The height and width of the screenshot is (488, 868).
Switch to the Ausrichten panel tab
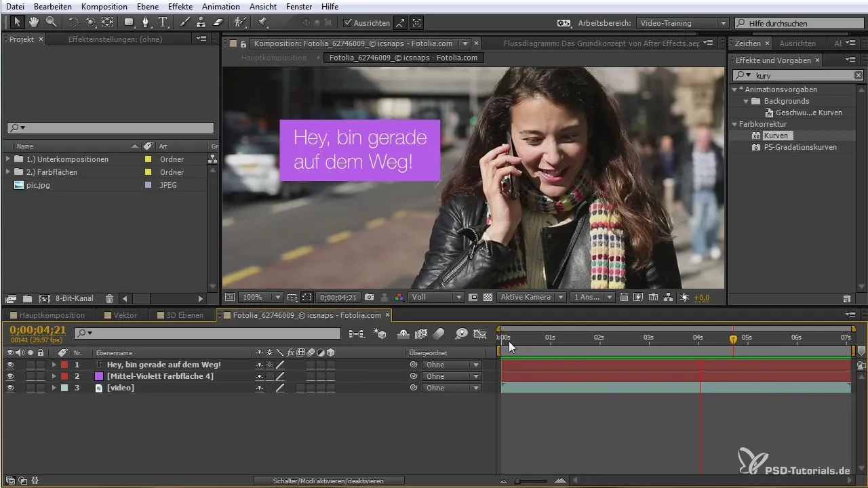[x=797, y=43]
